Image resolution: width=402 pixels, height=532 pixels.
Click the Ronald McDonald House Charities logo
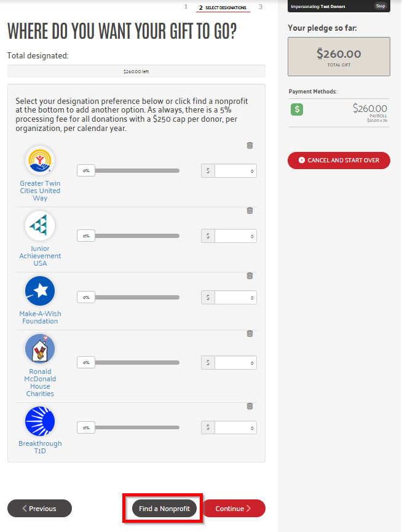click(x=40, y=349)
